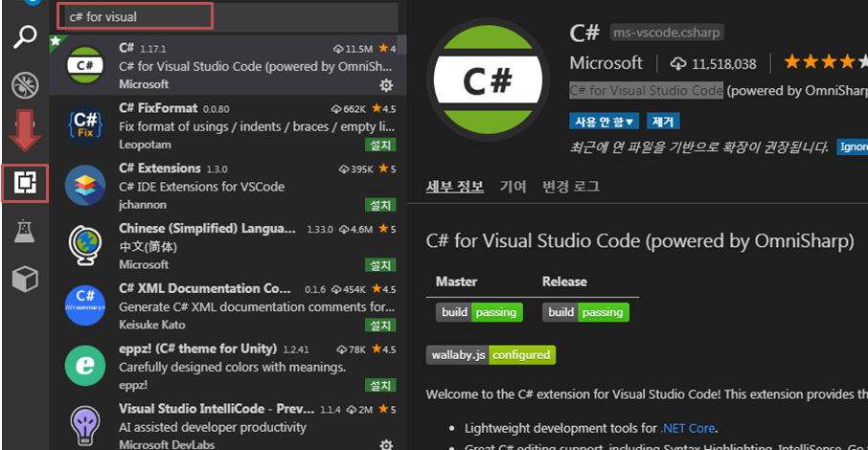Click the star rating in extension details

[x=826, y=62]
